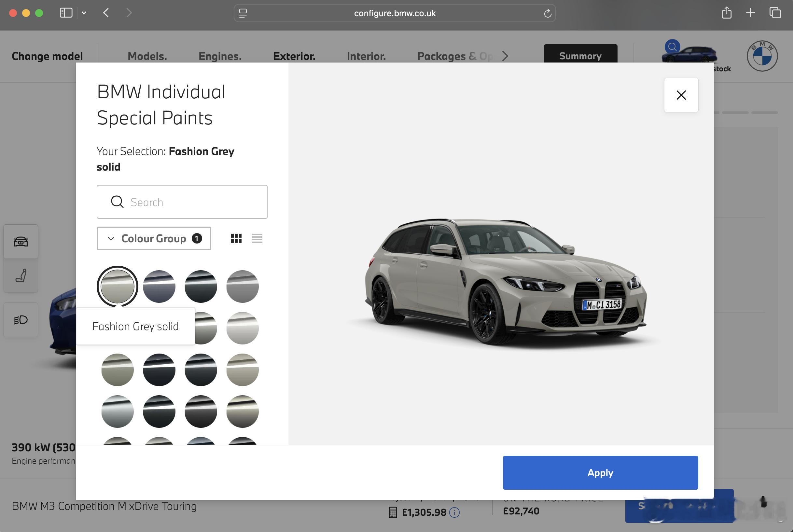Pick the dark teal-grey swatch in first row

tap(201, 287)
